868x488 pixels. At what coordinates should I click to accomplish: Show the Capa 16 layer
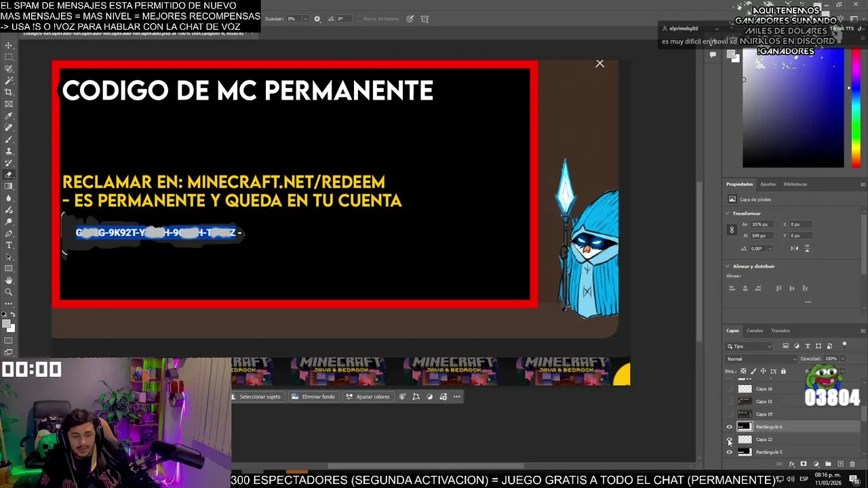point(730,389)
